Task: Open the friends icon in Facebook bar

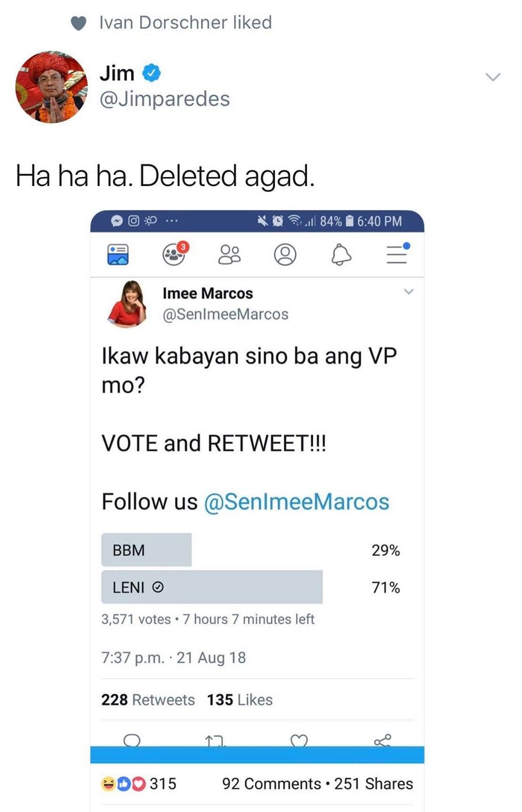Action: [x=229, y=254]
